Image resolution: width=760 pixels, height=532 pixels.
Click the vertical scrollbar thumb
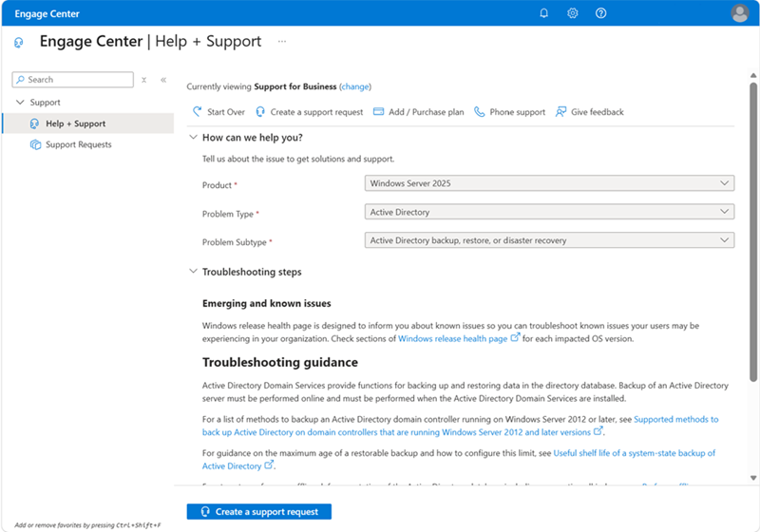pyautogui.click(x=753, y=232)
